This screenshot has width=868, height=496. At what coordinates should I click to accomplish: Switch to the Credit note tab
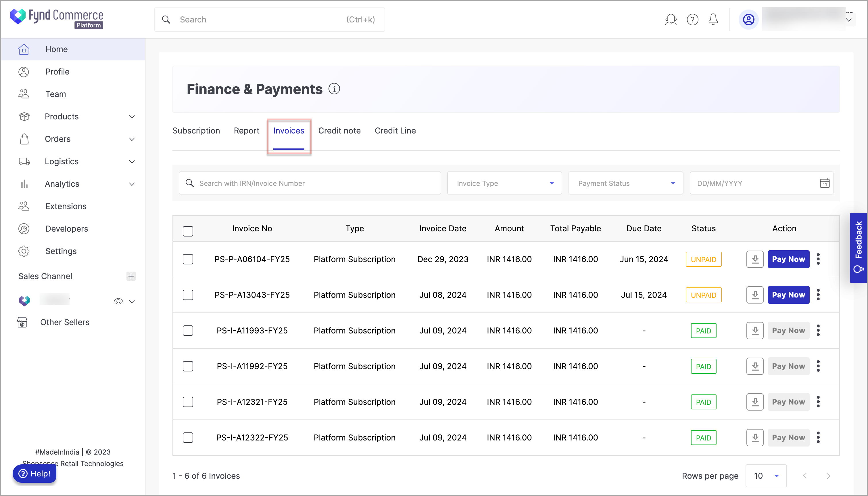pyautogui.click(x=339, y=131)
